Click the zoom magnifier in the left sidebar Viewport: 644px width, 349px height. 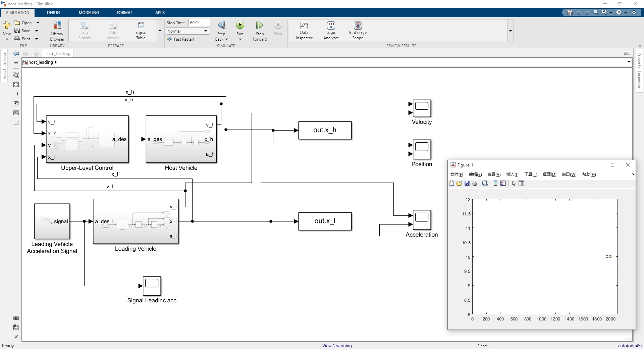tap(16, 75)
